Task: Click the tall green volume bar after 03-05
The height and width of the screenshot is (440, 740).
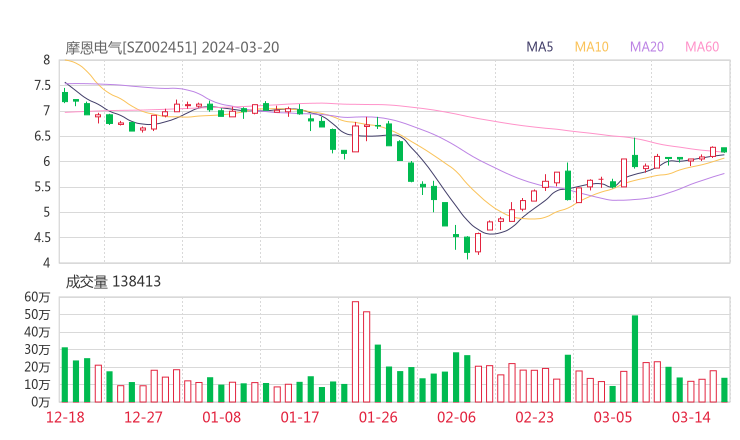Action: coord(635,359)
